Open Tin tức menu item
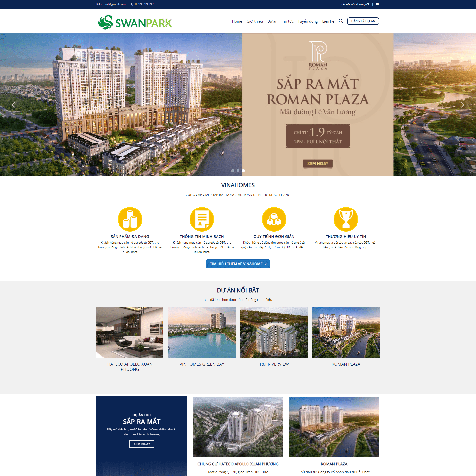This screenshot has height=476, width=476. (288, 21)
